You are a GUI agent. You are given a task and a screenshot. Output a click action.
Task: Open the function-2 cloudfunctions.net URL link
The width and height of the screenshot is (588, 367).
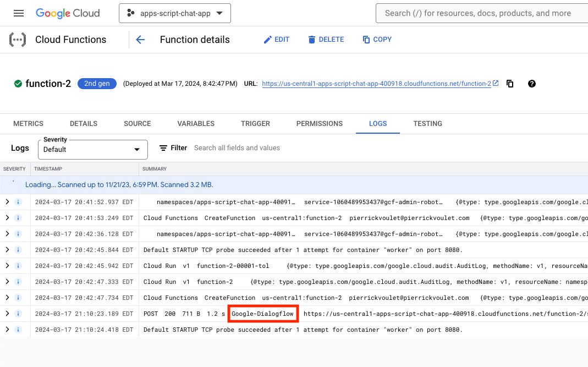376,84
